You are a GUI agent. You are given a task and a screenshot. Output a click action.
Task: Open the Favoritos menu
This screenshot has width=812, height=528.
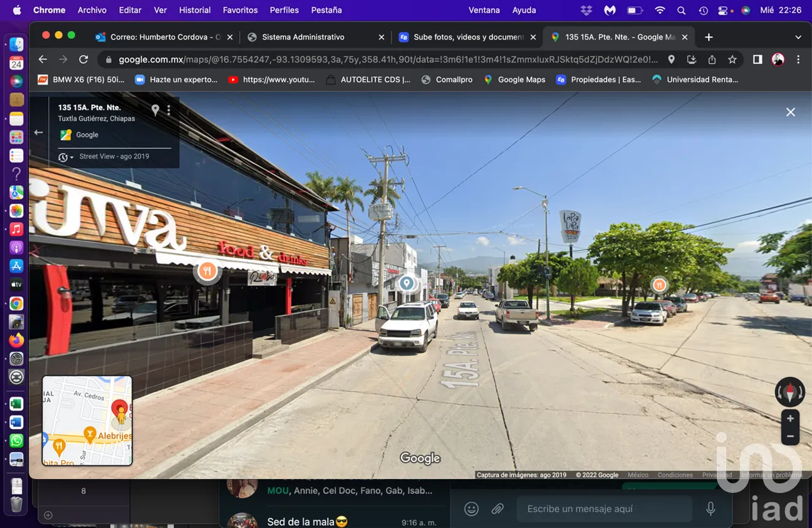(240, 10)
